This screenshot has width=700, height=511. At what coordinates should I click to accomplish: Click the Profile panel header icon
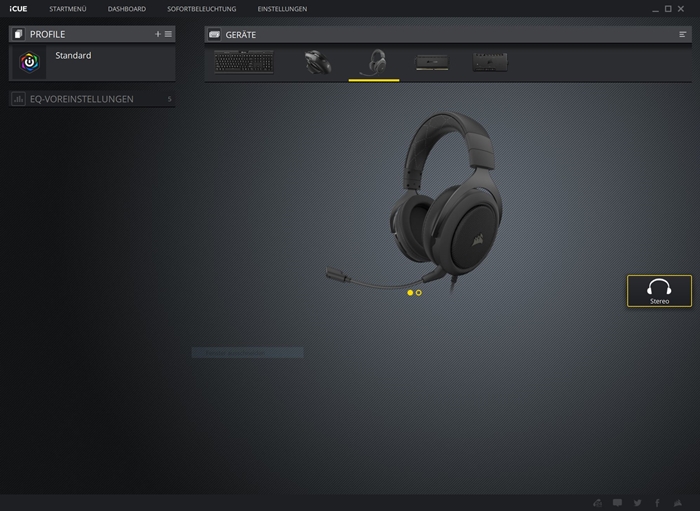coord(18,34)
